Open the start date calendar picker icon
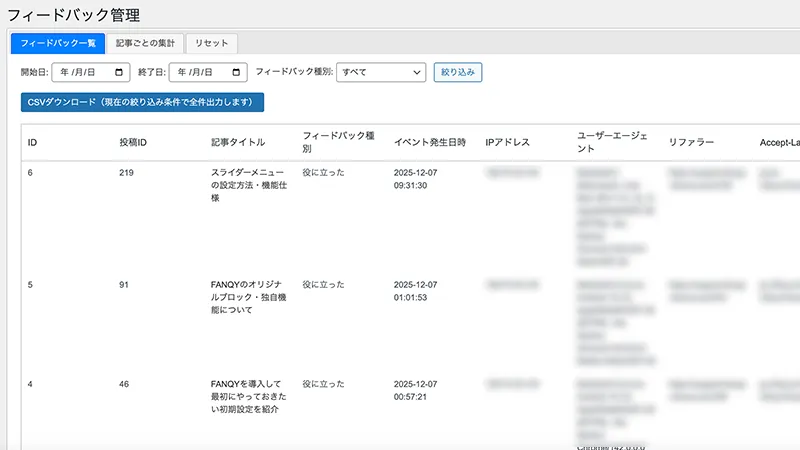The image size is (800, 450). pos(119,72)
